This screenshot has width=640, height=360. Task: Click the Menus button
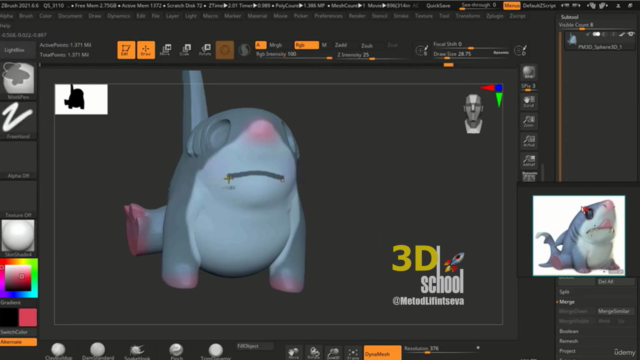click(511, 6)
